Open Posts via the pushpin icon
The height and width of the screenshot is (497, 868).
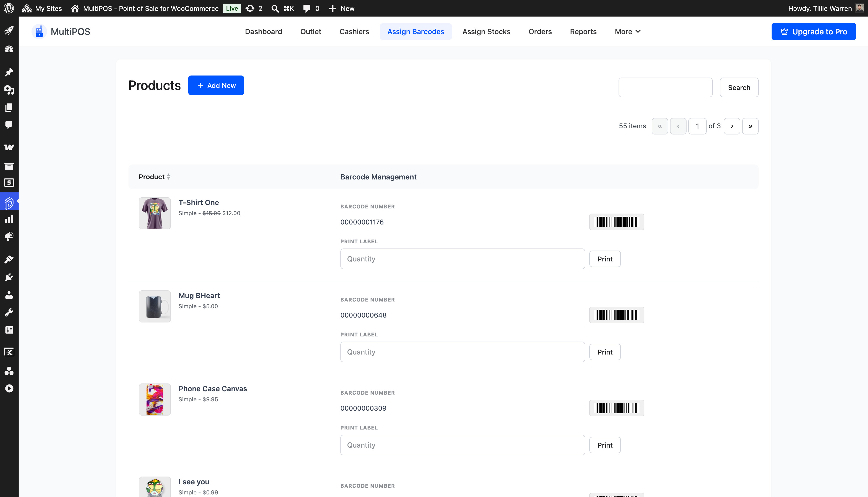tap(9, 72)
